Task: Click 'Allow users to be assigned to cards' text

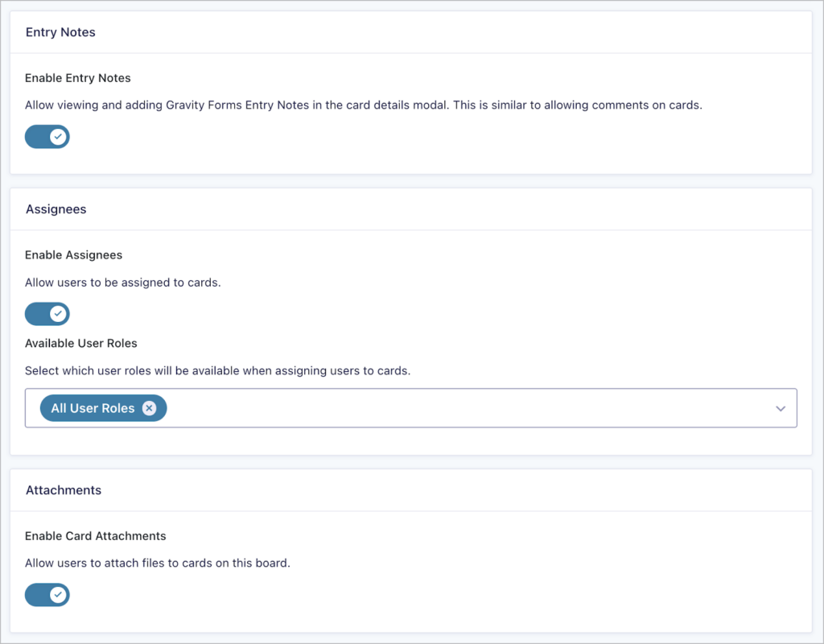Action: tap(122, 283)
